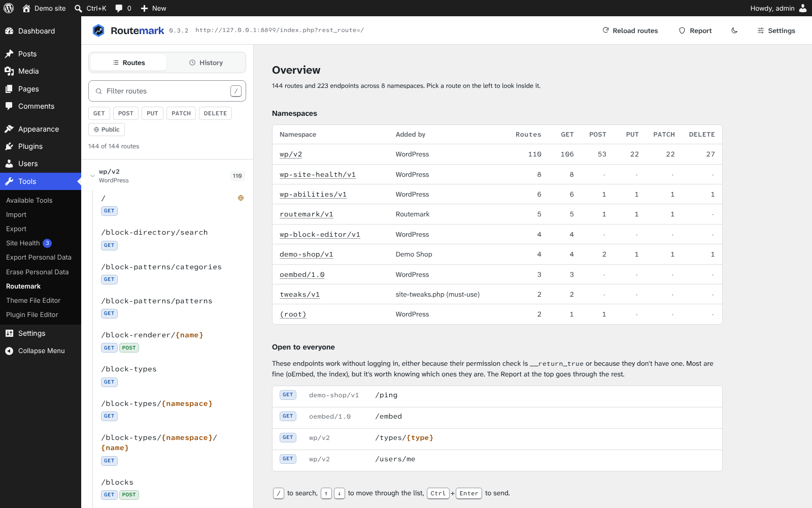Toggle the PUT method filter chip
Viewport: 812px width, 508px height.
152,113
